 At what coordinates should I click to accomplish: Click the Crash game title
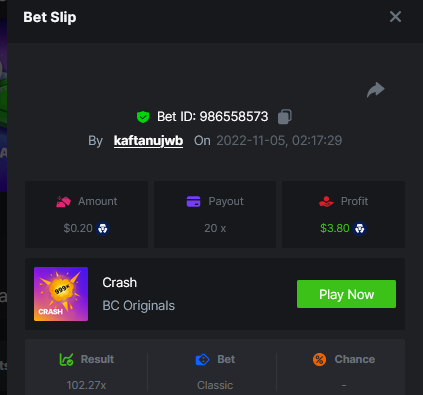tap(120, 283)
